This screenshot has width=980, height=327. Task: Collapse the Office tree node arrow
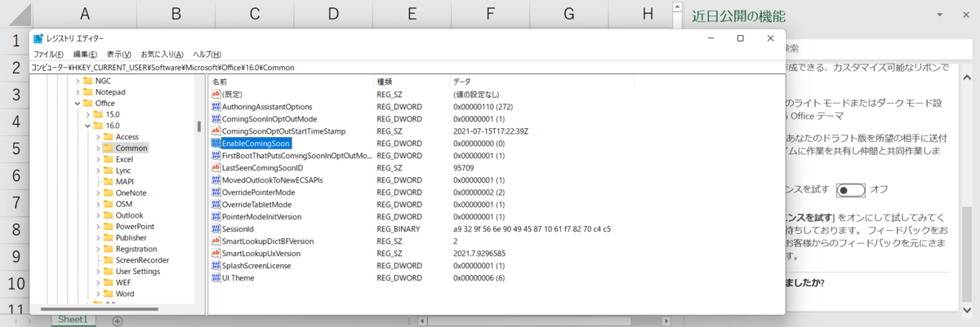[78, 104]
